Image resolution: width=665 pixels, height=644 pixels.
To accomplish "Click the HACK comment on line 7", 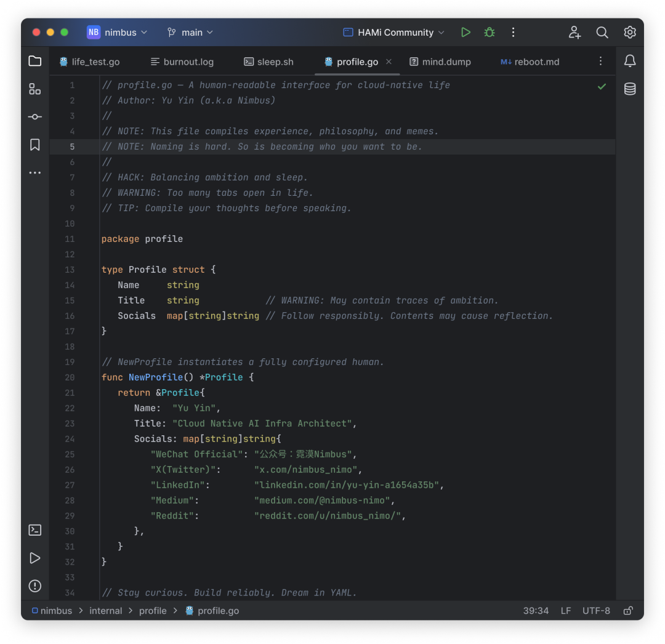I will [204, 177].
